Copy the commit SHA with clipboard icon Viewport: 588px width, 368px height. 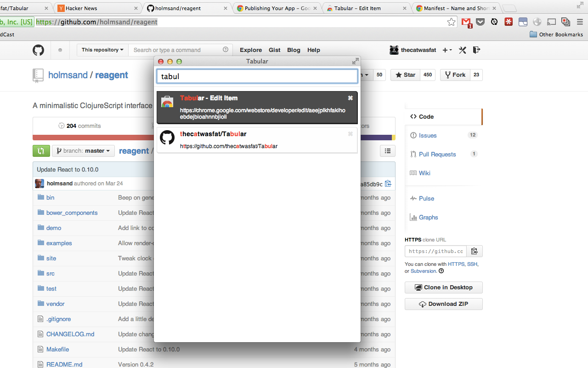pyautogui.click(x=388, y=184)
